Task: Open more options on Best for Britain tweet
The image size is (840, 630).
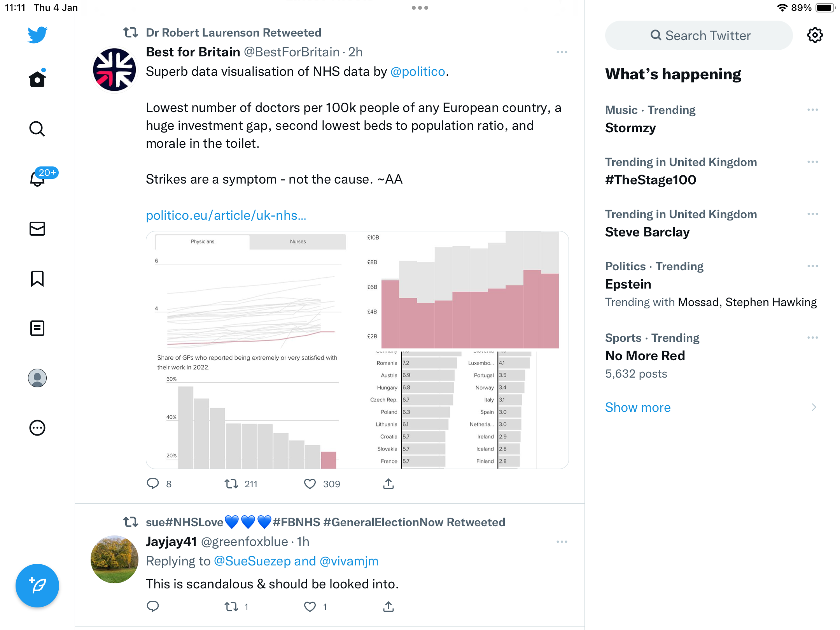Action: click(562, 52)
